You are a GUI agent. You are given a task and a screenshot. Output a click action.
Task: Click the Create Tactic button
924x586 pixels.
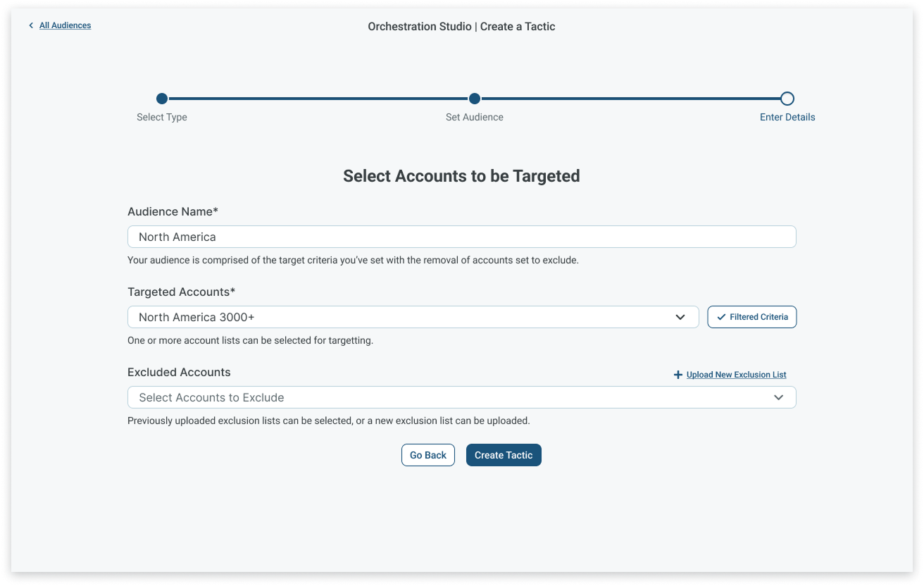[x=504, y=455]
